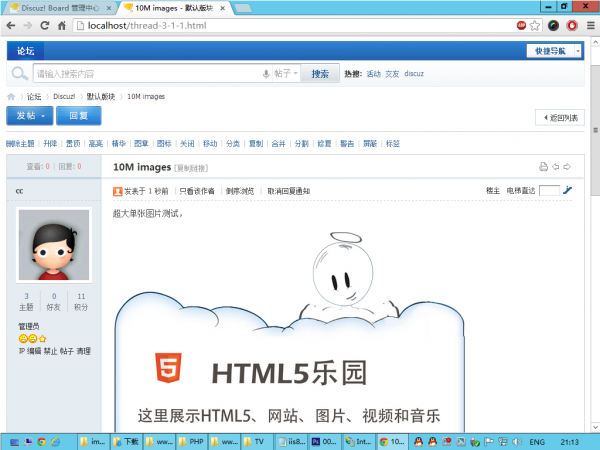Image resolution: width=600 pixels, height=450 pixels.
Task: Click the magnifier search icon
Action: click(20, 73)
